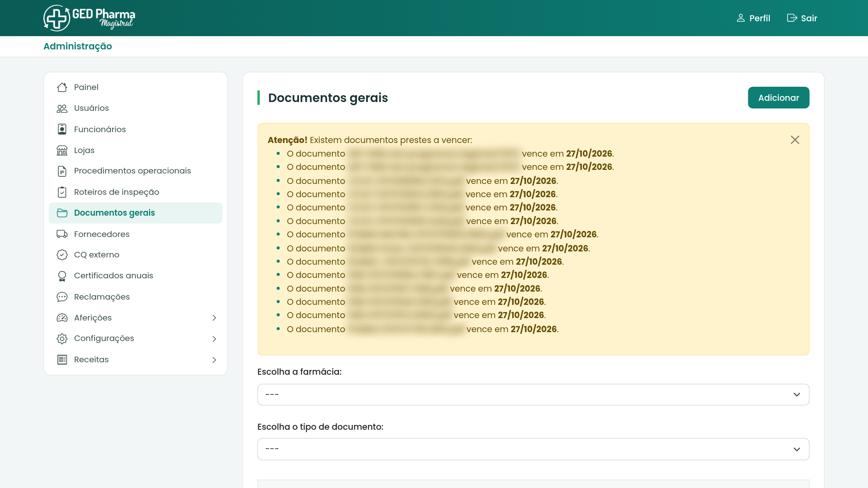Open the Perfil user icon

coord(741,18)
